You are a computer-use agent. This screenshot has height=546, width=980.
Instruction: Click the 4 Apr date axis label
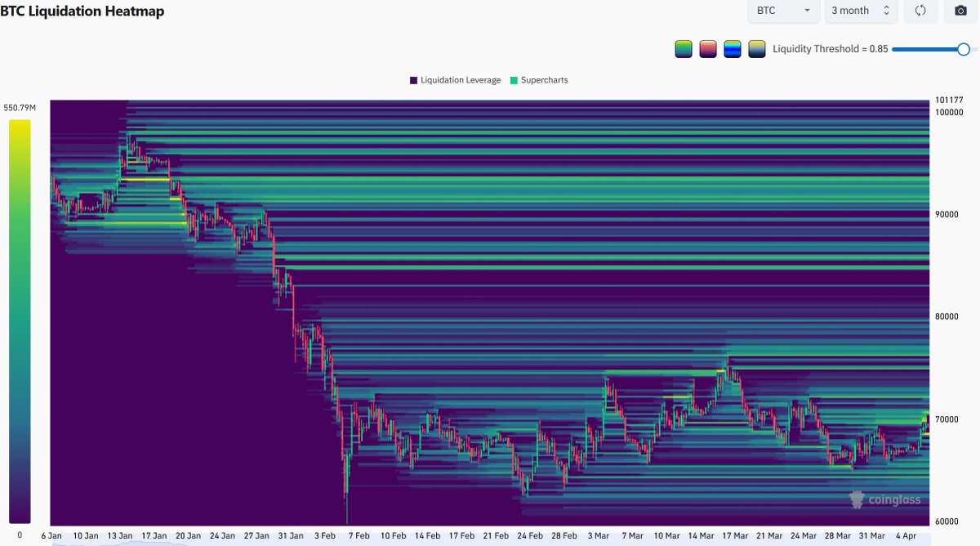pyautogui.click(x=905, y=536)
